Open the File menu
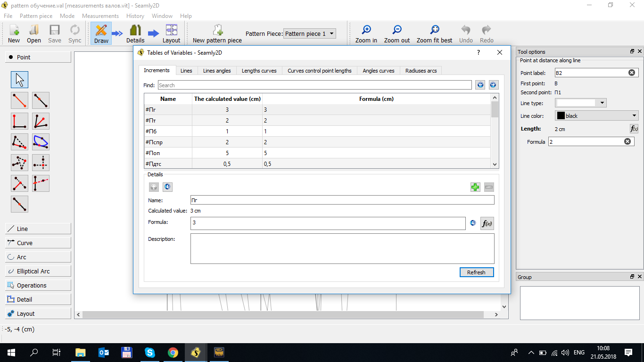 click(x=8, y=16)
